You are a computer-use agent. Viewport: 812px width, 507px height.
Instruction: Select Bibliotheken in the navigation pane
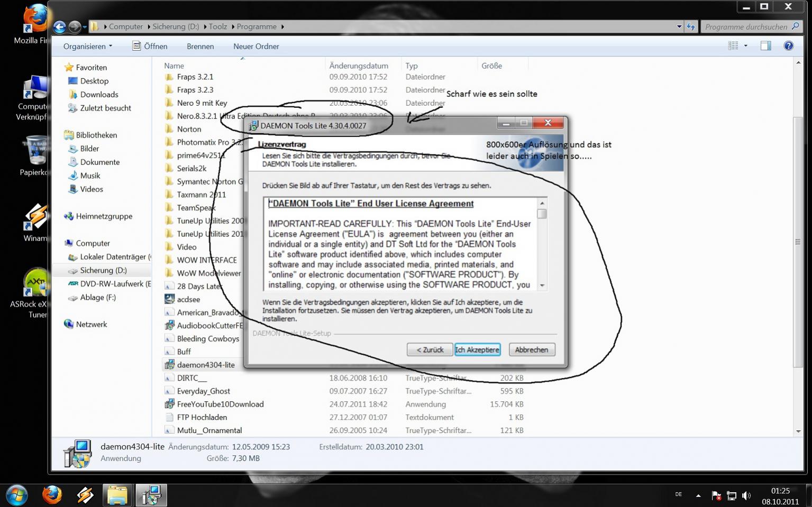[x=96, y=135]
